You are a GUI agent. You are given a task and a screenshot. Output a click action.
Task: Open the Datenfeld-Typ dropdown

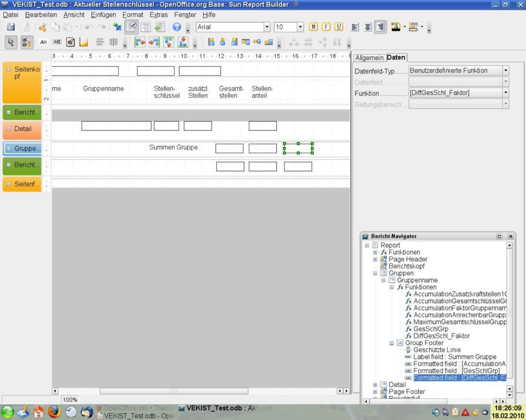504,70
